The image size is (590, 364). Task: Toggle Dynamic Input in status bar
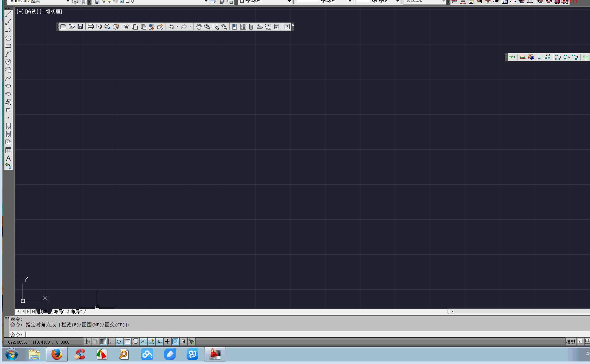(x=159, y=342)
